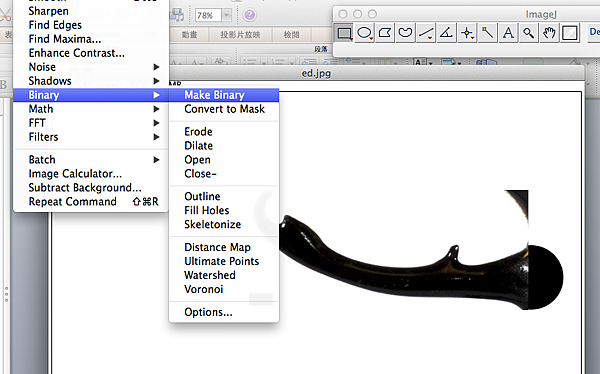Choose Find Edges
This screenshot has width=600, height=374.
[91, 25]
